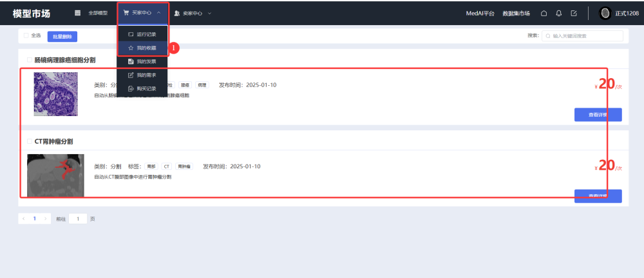View details of CT胃肿瘤分割 model
Viewport: 644px width, 278px height.
598,196
